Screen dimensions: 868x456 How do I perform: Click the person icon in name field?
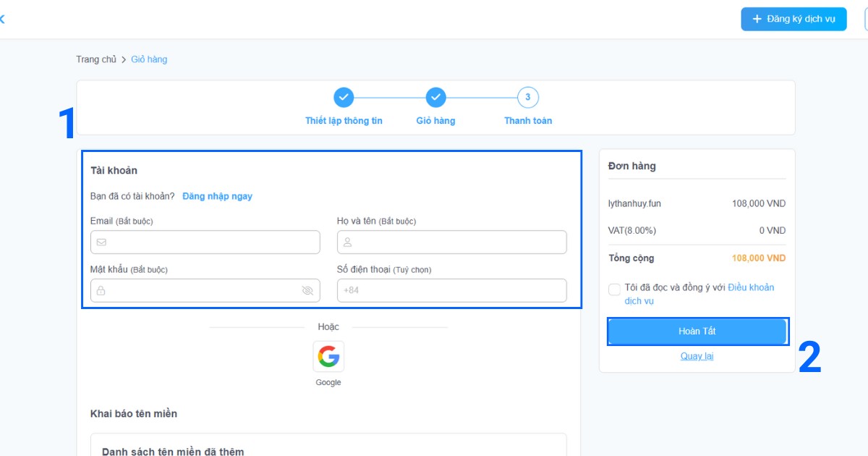348,242
